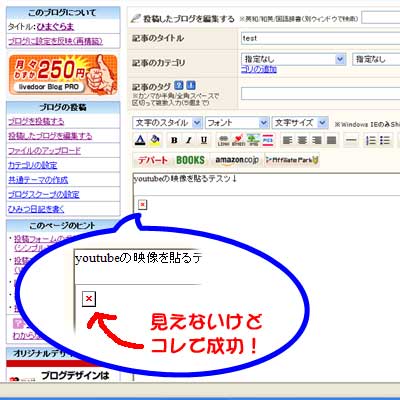Open ひみつ日記を書く in sidebar
Viewport: 400px width, 400px height.
pos(36,209)
